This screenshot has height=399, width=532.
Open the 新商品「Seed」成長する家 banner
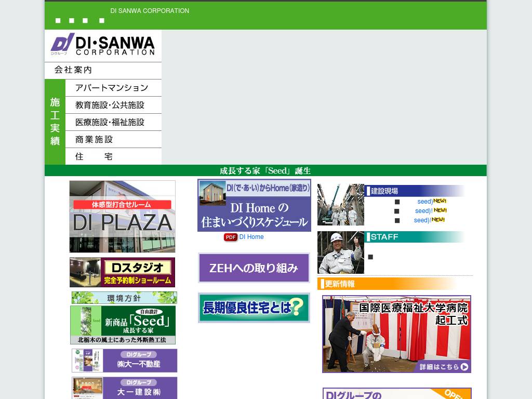pyautogui.click(x=123, y=325)
